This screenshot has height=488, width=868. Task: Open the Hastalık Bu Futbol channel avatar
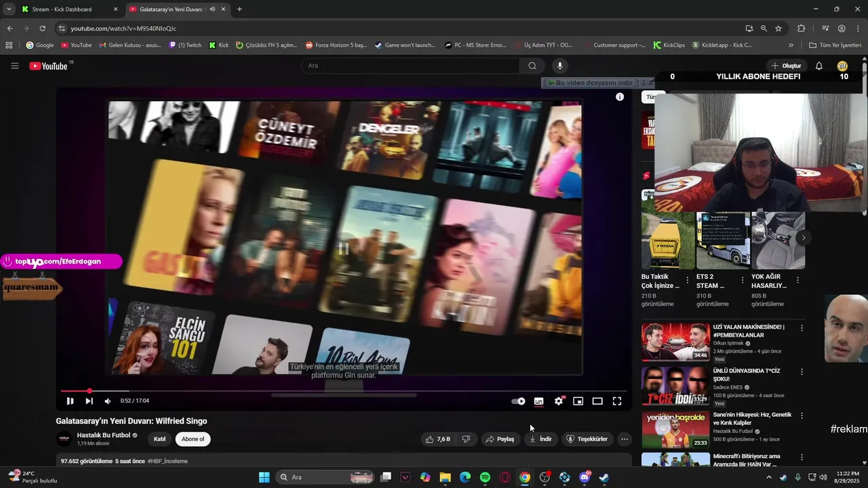pos(64,439)
